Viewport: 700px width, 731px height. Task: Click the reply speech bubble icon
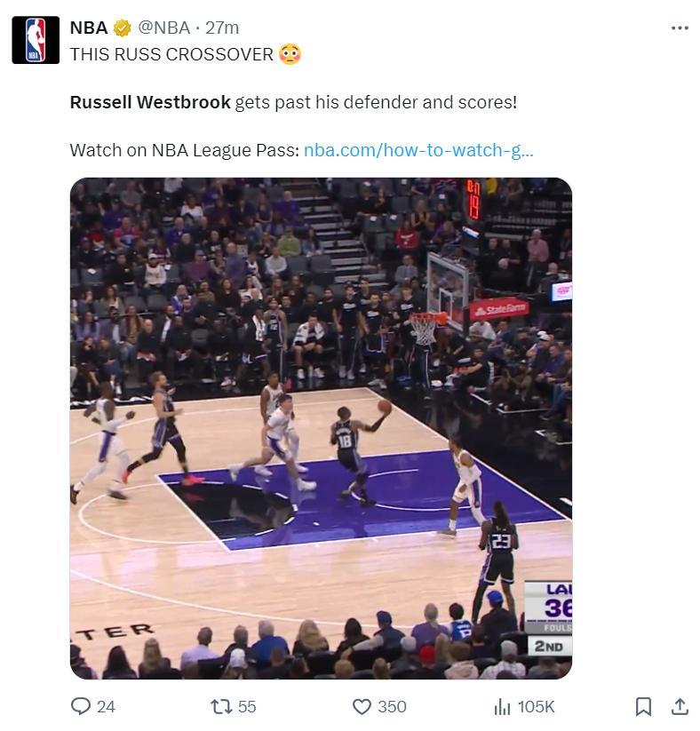(81, 706)
